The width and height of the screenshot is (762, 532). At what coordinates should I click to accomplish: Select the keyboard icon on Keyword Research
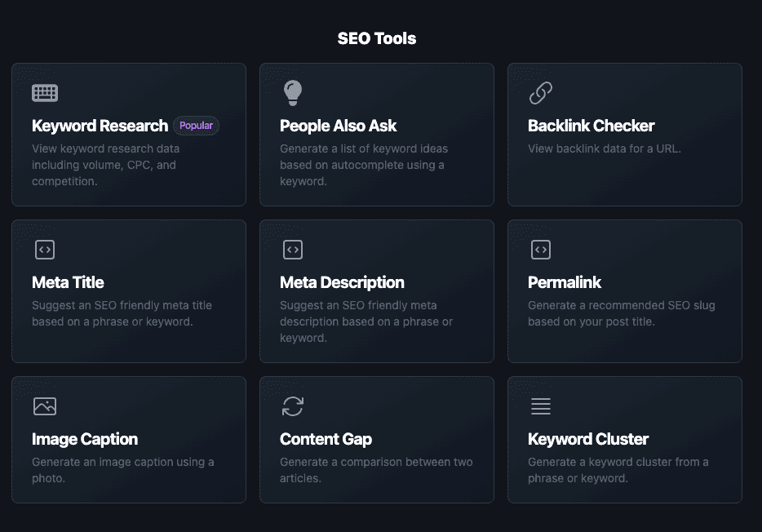click(x=45, y=92)
